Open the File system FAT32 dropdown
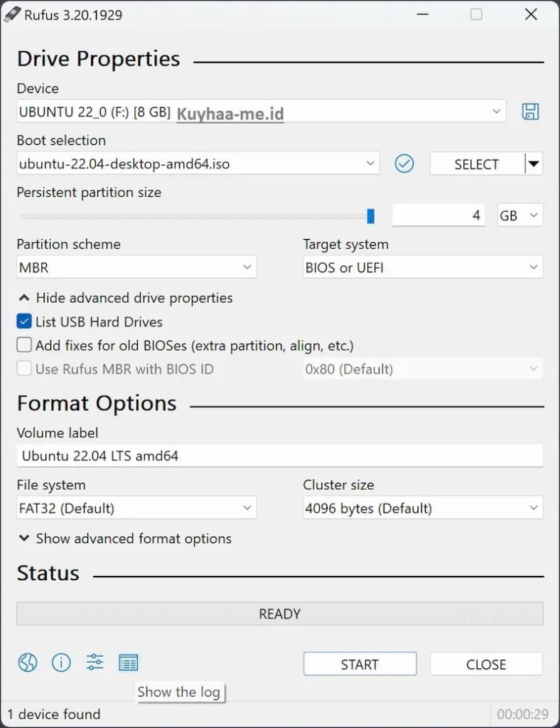The height and width of the screenshot is (728, 560). pos(136,508)
